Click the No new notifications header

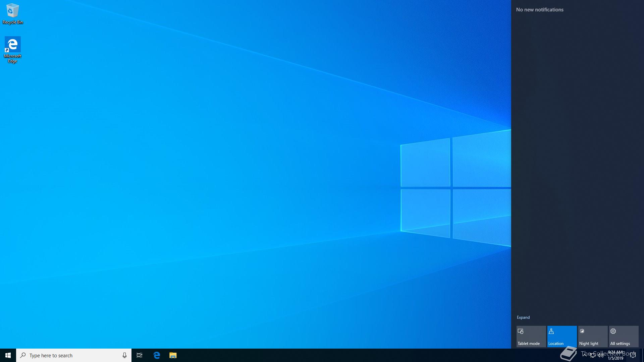540,10
